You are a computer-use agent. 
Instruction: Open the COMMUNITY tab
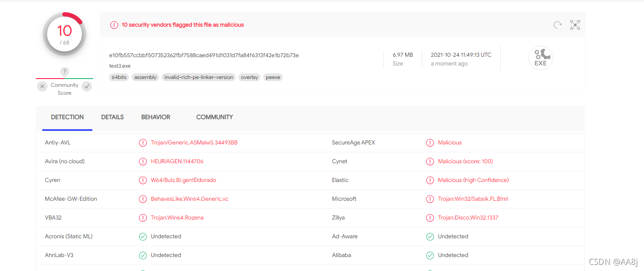point(214,117)
